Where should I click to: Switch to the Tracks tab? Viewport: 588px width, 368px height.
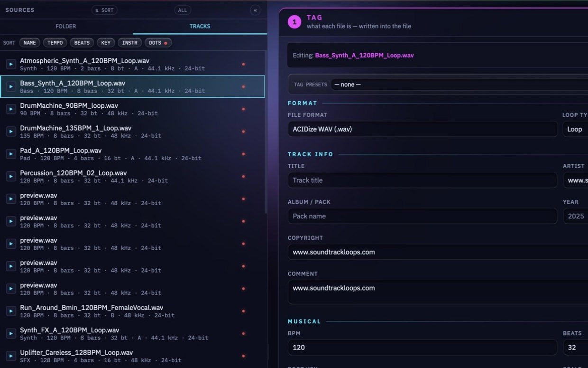(200, 26)
